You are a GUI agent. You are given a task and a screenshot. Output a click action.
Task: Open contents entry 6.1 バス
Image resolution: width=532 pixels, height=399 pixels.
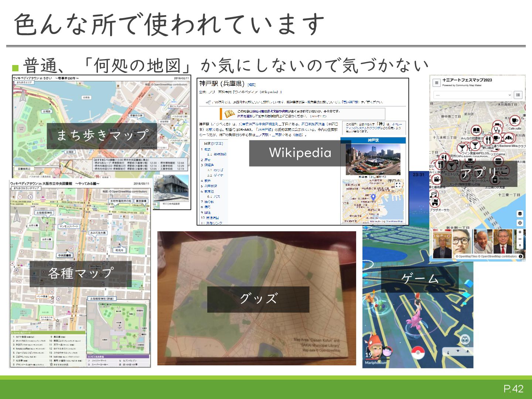[214, 197]
